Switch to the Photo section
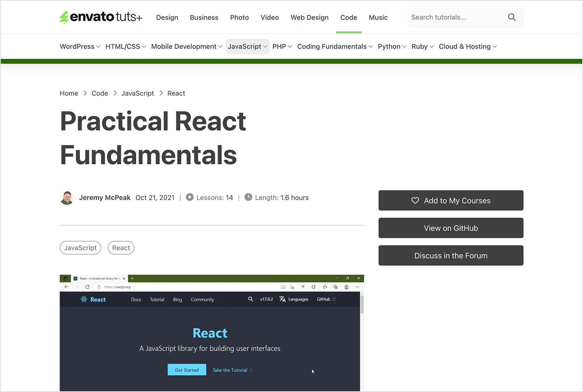The width and height of the screenshot is (583, 392). [239, 17]
